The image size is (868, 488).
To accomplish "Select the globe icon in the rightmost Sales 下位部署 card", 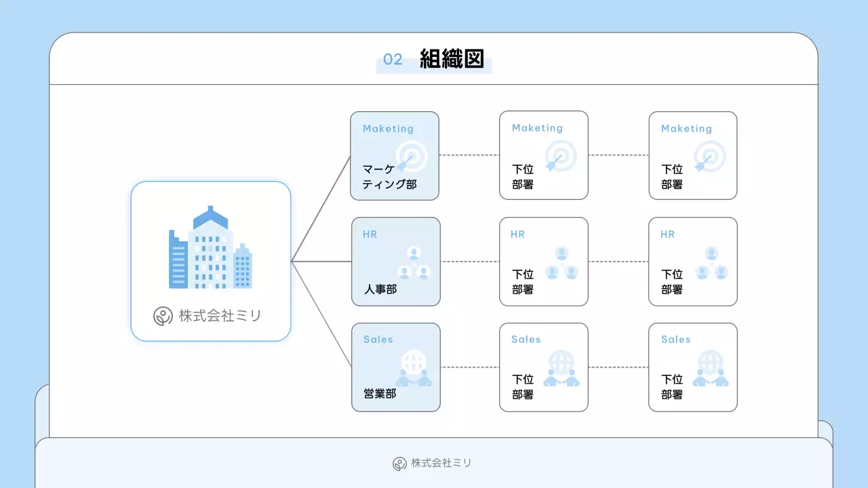I will pyautogui.click(x=711, y=367).
